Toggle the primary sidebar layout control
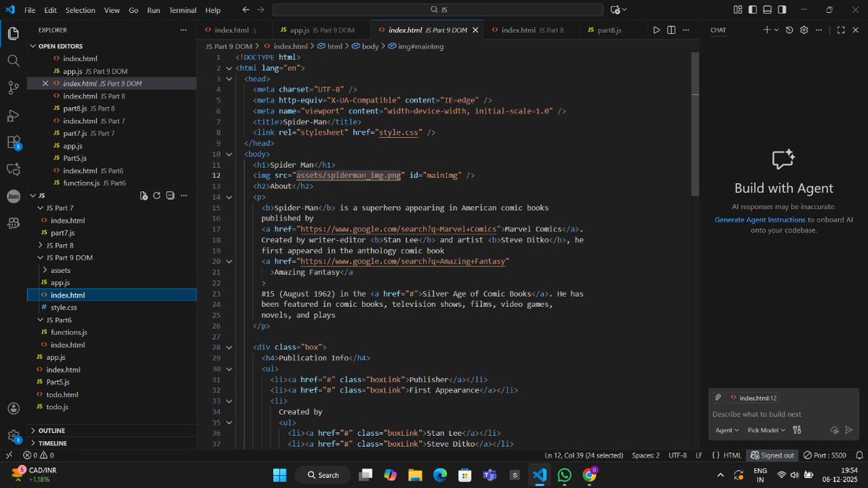Viewport: 868px width, 488px height. tap(752, 9)
